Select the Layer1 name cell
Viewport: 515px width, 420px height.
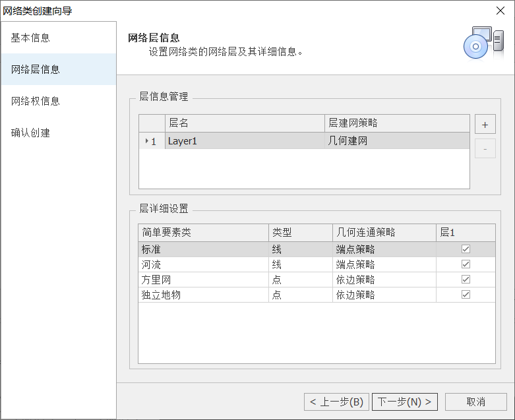pos(245,141)
